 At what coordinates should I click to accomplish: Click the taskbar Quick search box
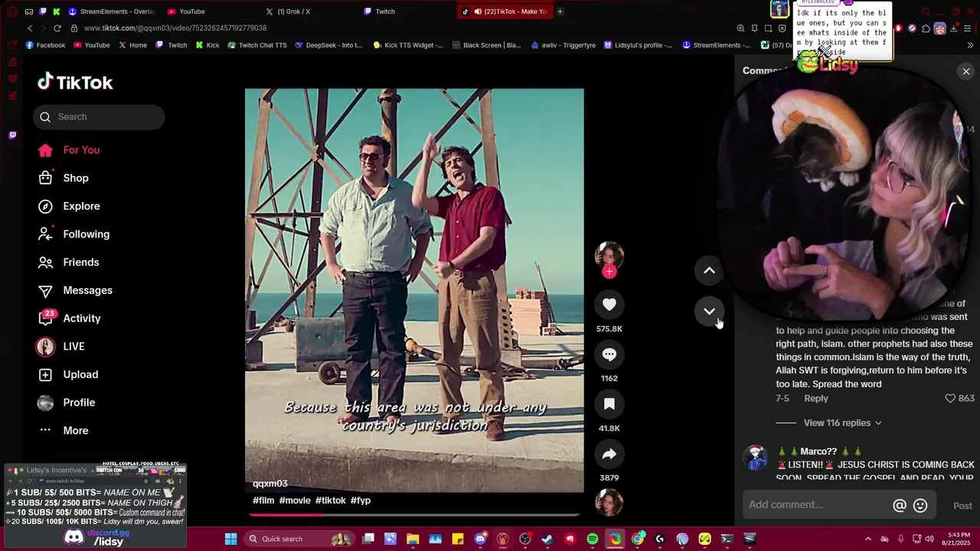[x=299, y=539]
